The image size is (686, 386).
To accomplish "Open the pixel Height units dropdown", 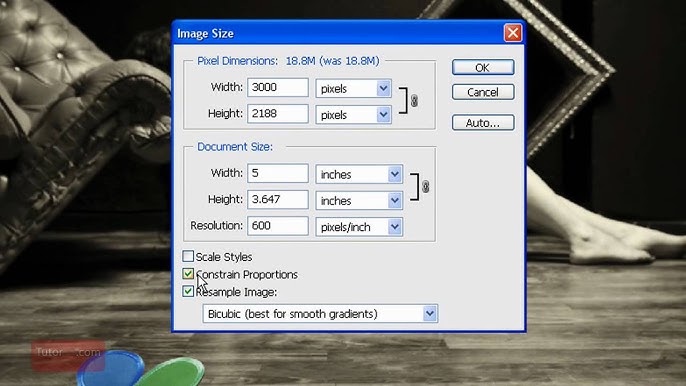I will coord(354,115).
